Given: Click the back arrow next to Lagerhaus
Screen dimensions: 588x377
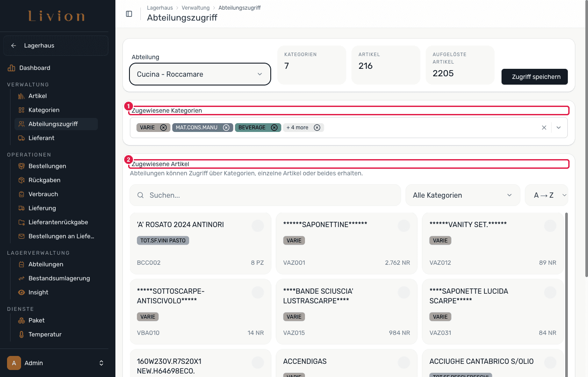Looking at the screenshot, I should tap(14, 46).
